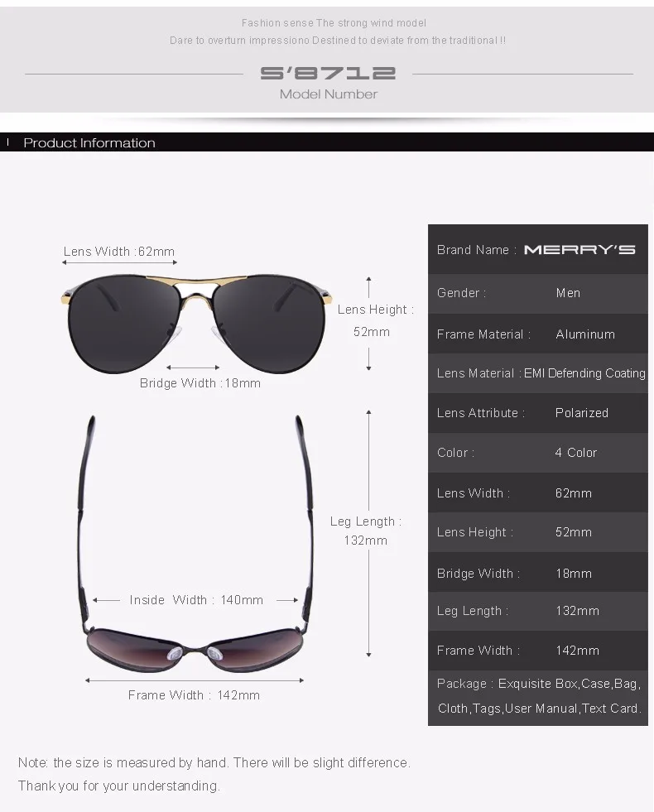Screen dimensions: 654x812
Task: Click the 'Lens Attribute :' table label
Action: click(480, 413)
